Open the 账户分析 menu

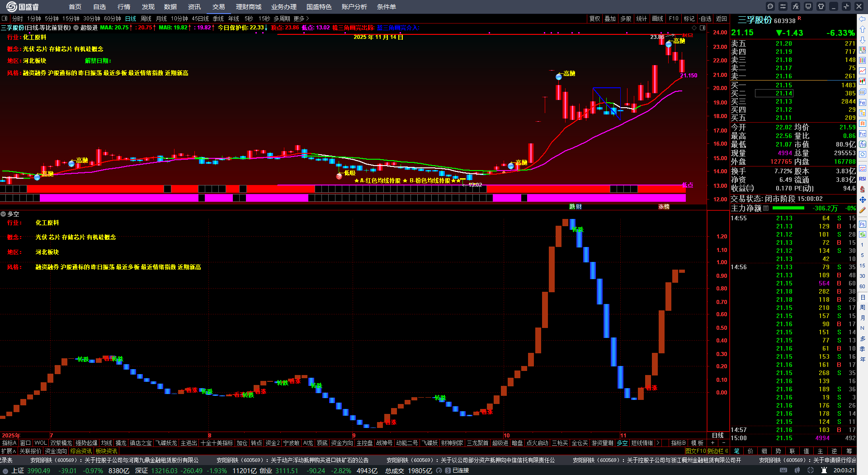pyautogui.click(x=354, y=7)
